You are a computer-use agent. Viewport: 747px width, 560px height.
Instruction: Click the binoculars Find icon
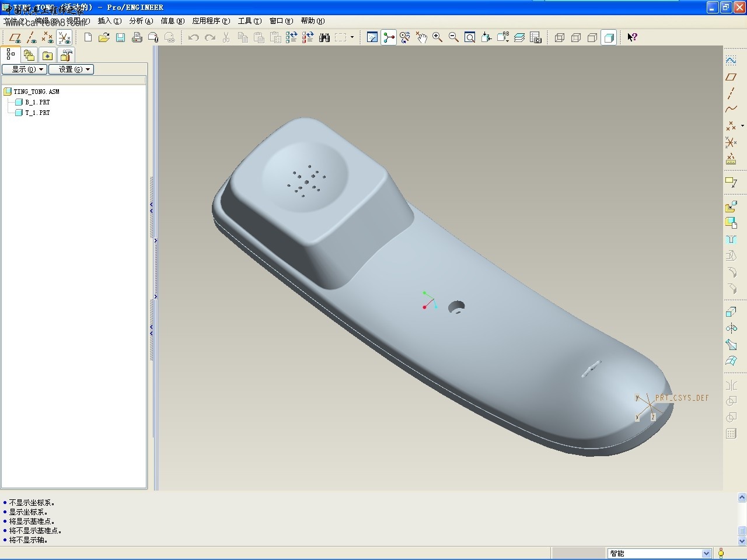(x=324, y=37)
